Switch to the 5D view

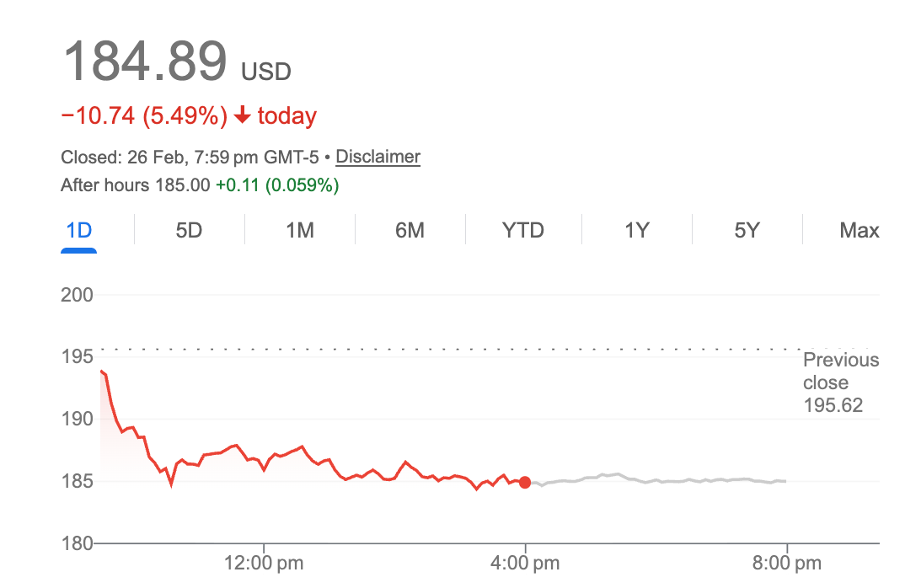click(189, 229)
